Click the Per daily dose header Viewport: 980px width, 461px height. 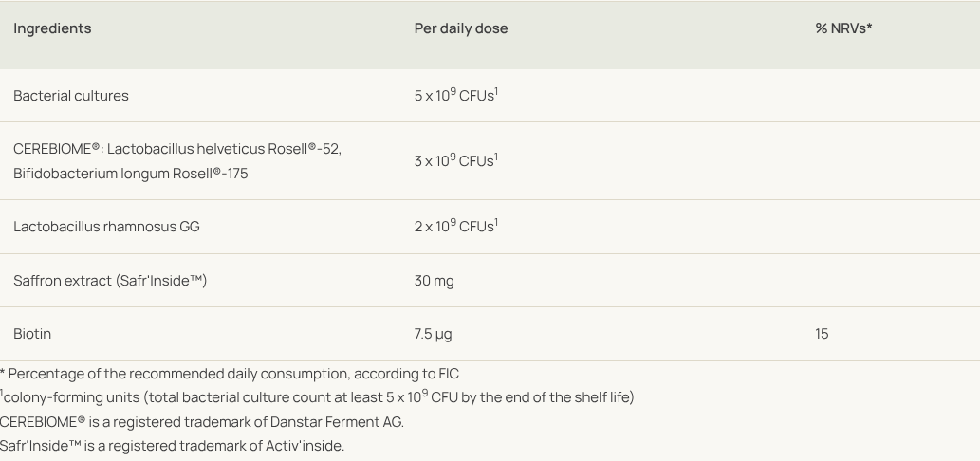coord(460,28)
